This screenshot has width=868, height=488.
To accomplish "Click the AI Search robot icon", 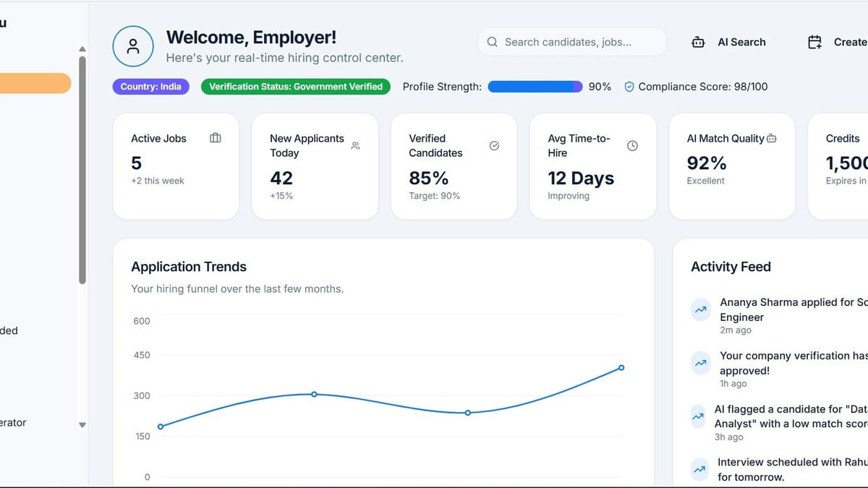I will click(698, 42).
